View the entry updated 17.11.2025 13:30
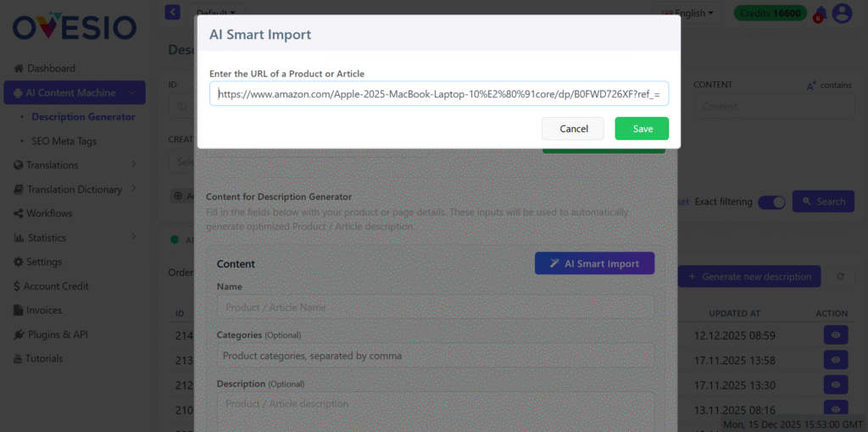The height and width of the screenshot is (432, 868). pyautogui.click(x=836, y=385)
